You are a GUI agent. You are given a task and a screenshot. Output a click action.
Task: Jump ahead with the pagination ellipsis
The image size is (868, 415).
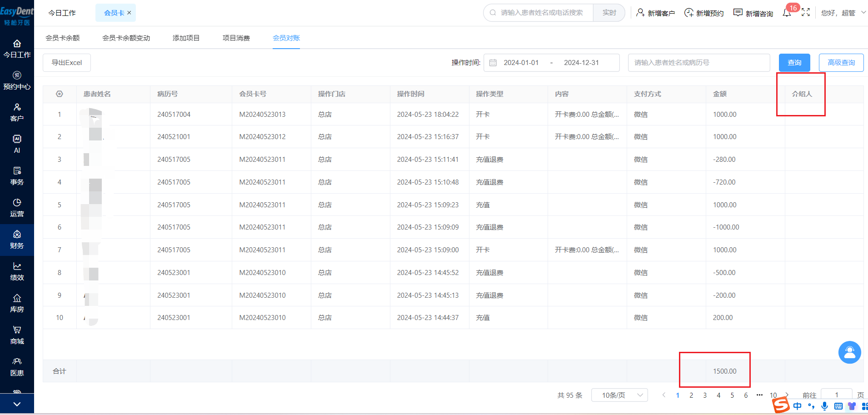coord(759,395)
